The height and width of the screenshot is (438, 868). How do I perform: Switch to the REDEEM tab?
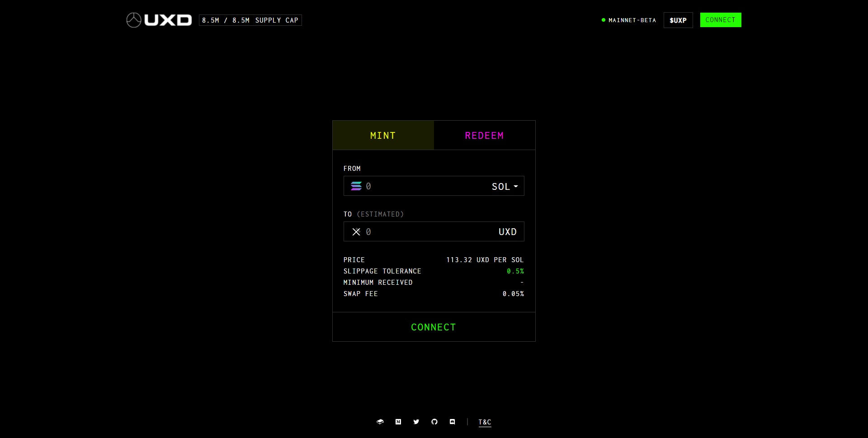pyautogui.click(x=485, y=135)
